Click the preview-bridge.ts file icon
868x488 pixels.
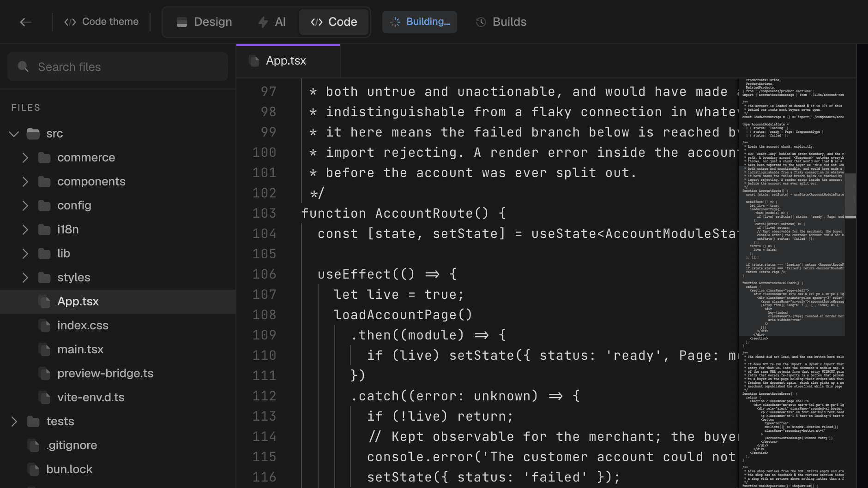point(45,374)
